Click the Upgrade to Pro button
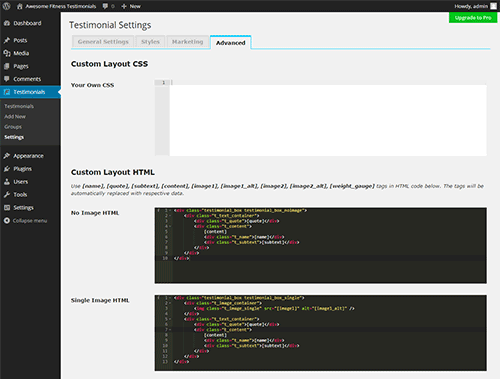 click(473, 18)
